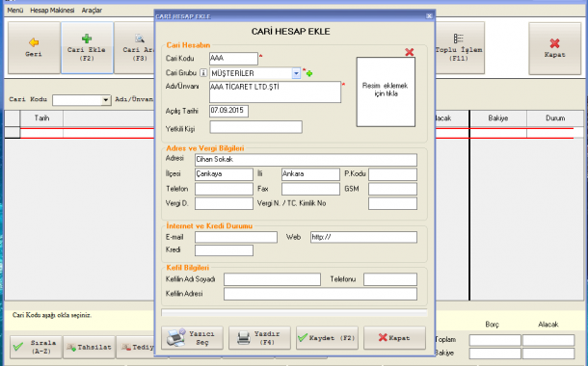Viewport: 588px width, 366px height.
Task: Click the Yetkili Kişi input field
Action: pyautogui.click(x=255, y=127)
